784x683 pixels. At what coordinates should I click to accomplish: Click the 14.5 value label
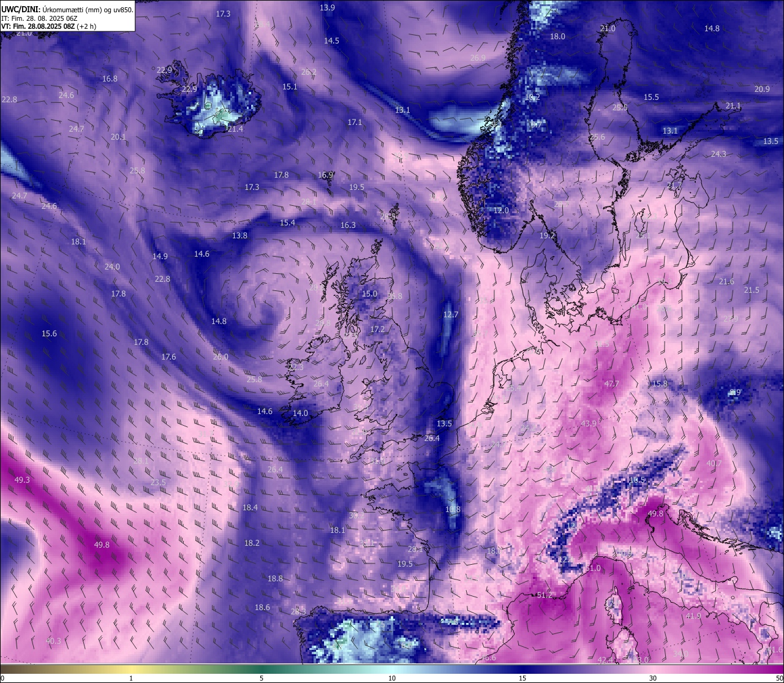pos(331,40)
